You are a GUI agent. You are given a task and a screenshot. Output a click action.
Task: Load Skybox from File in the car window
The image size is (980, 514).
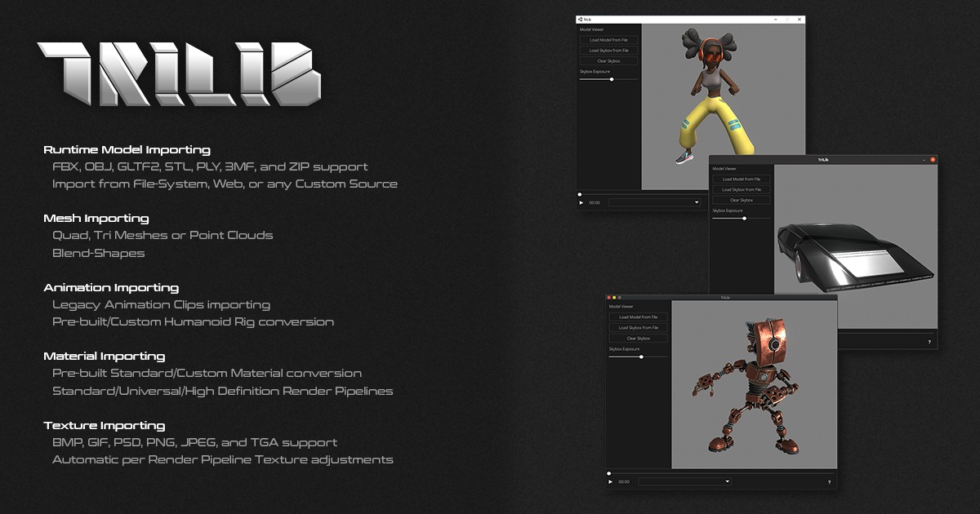pos(742,189)
